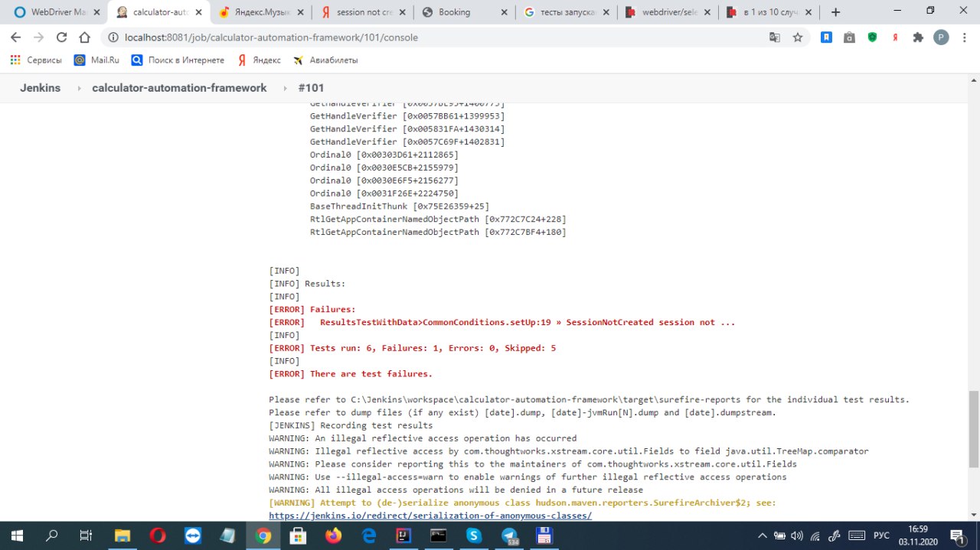Open the green shield extension
This screenshot has width=980, height=550.
click(872, 37)
